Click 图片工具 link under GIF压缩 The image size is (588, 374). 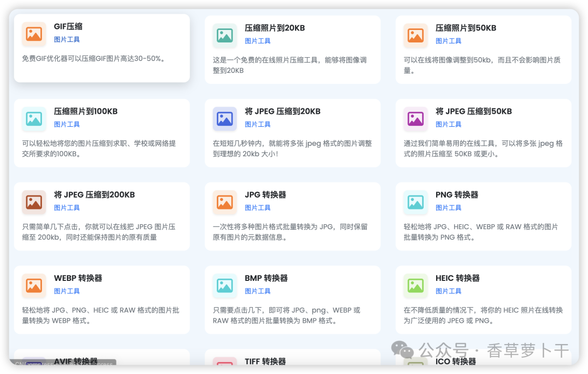[x=67, y=39]
